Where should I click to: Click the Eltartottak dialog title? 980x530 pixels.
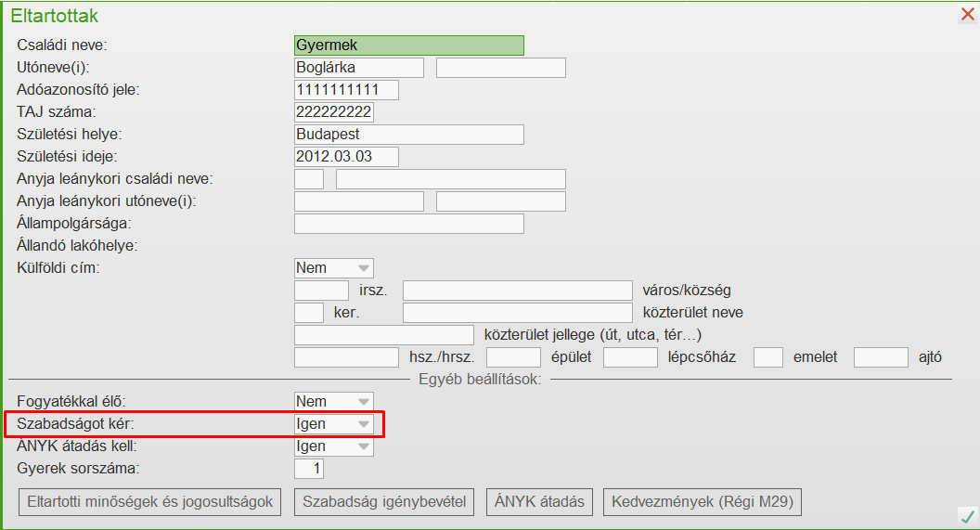(x=55, y=16)
